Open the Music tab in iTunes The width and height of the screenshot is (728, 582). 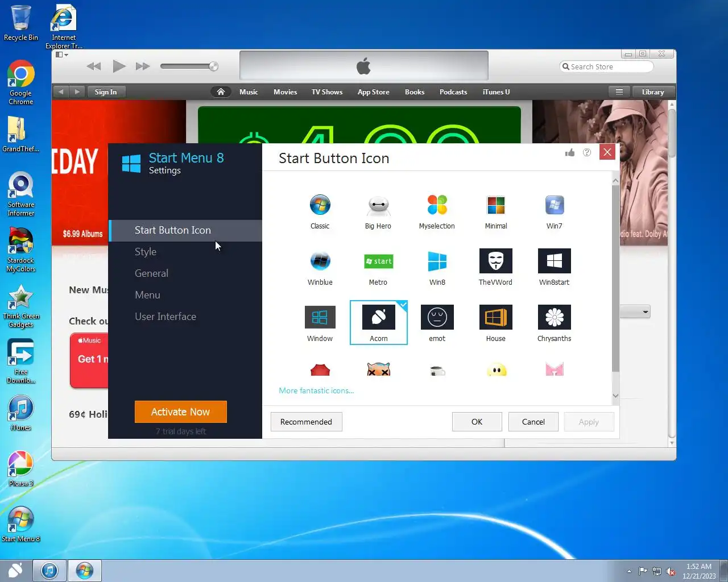(x=249, y=92)
